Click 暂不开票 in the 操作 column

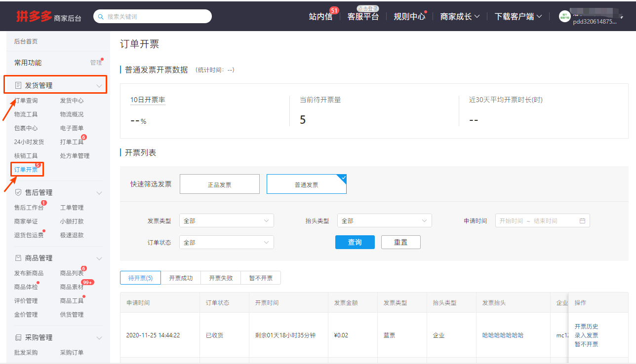pyautogui.click(x=587, y=344)
